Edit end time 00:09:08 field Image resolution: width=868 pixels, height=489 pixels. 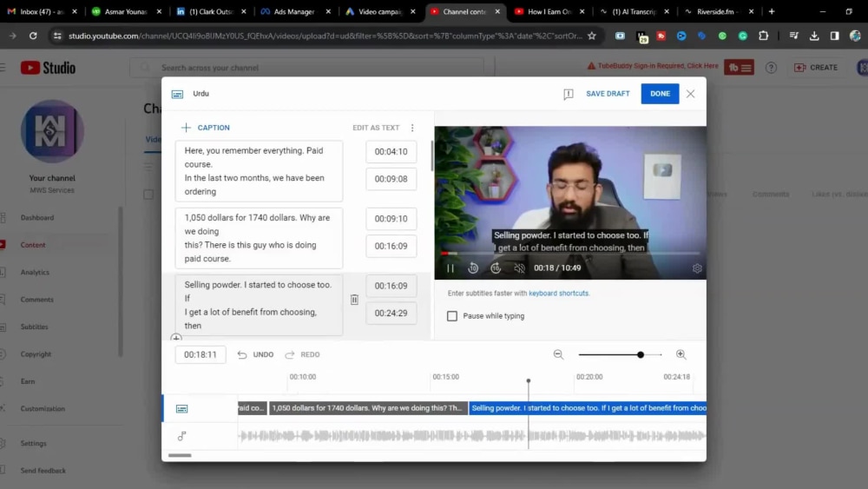tap(391, 179)
